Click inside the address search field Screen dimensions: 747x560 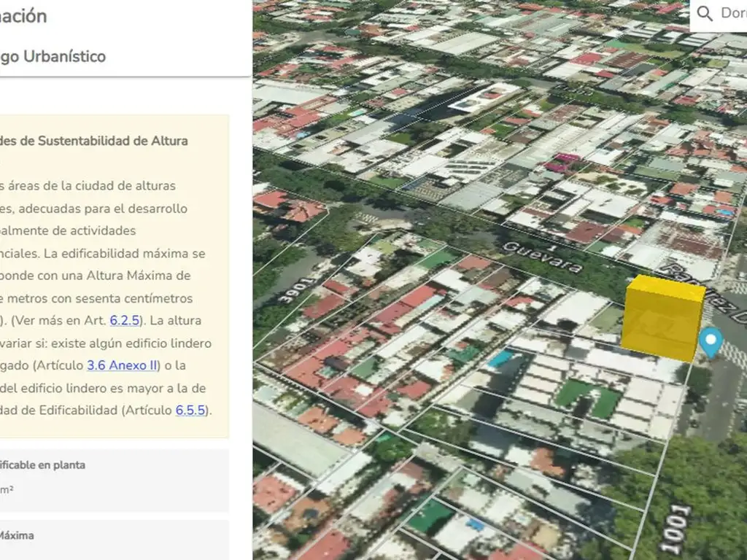pyautogui.click(x=732, y=13)
